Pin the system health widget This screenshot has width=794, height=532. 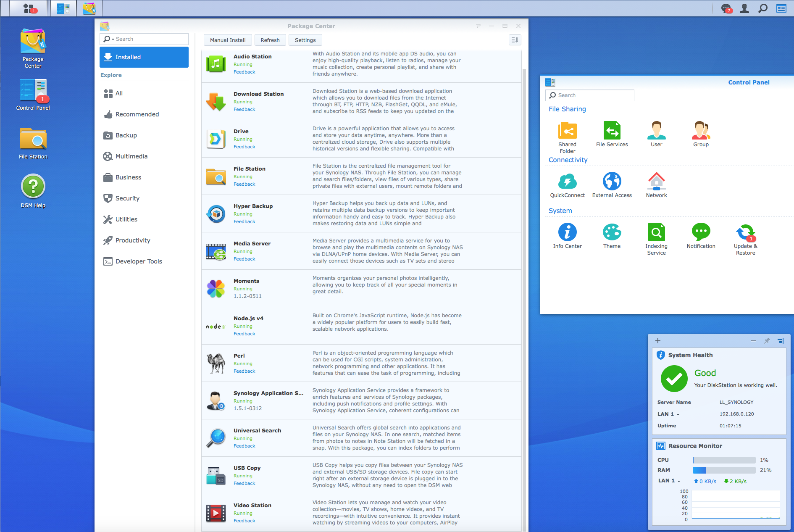pos(767,341)
